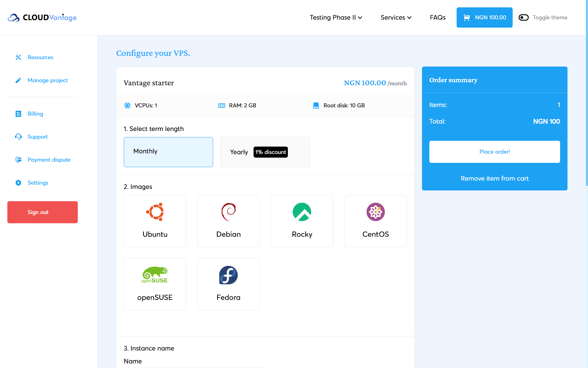Click the Settings gear icon in sidebar

[x=18, y=183]
